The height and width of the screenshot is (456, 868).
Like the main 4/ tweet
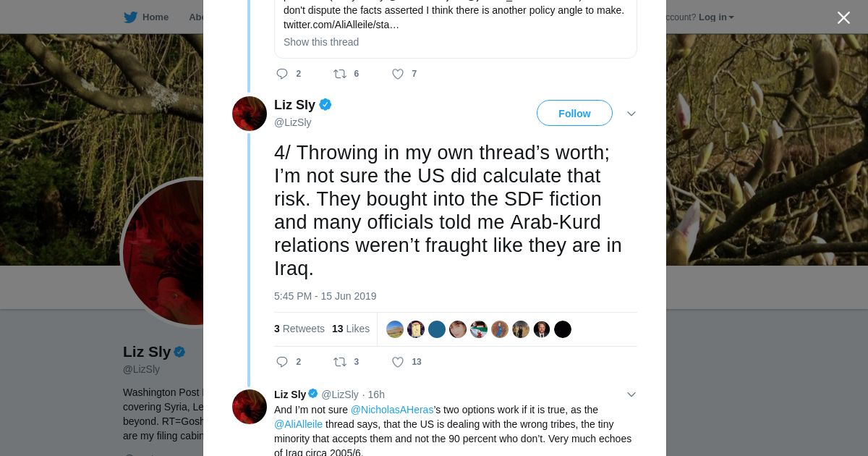pyautogui.click(x=398, y=362)
